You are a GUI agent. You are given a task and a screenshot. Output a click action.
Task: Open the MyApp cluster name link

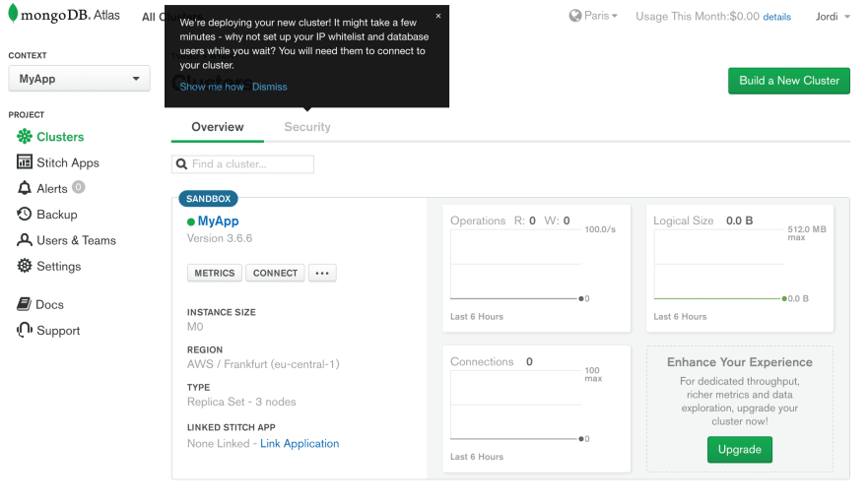pyautogui.click(x=219, y=221)
